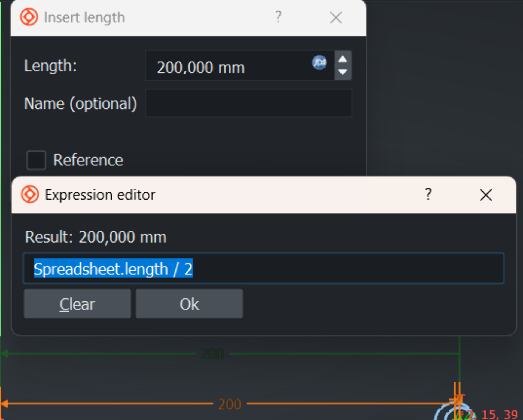Enable the Reference checkbox
This screenshot has height=420, width=523.
tap(36, 160)
